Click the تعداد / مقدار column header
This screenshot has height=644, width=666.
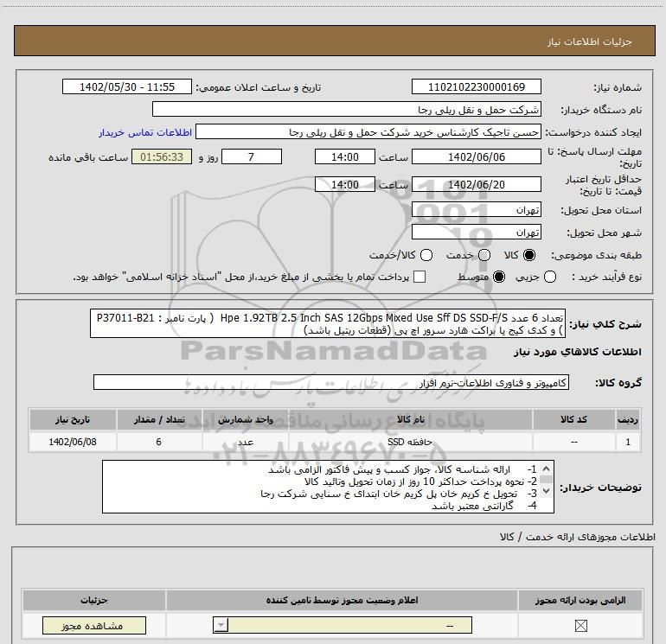[159, 419]
